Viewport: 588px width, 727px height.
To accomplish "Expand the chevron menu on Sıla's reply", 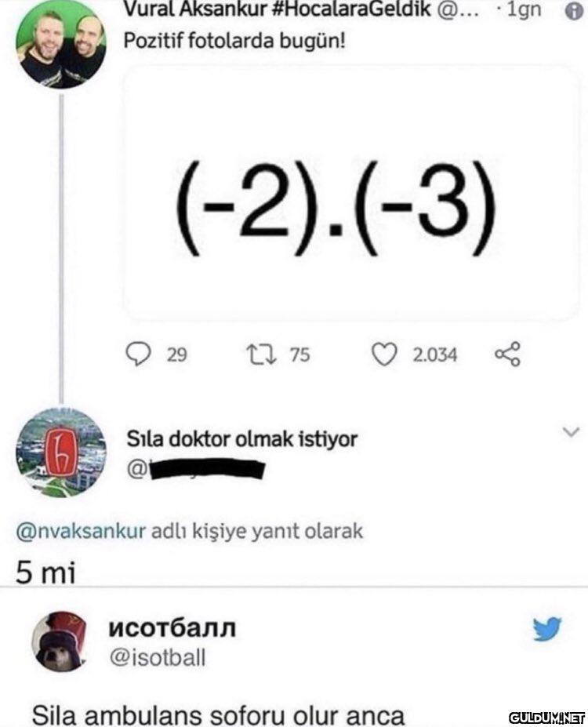I will (x=571, y=432).
